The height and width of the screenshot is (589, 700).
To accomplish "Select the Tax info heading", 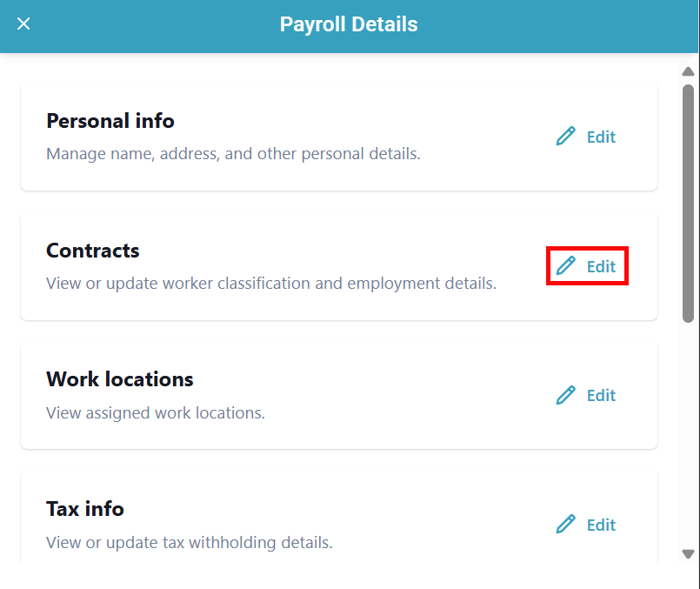I will pyautogui.click(x=85, y=509).
